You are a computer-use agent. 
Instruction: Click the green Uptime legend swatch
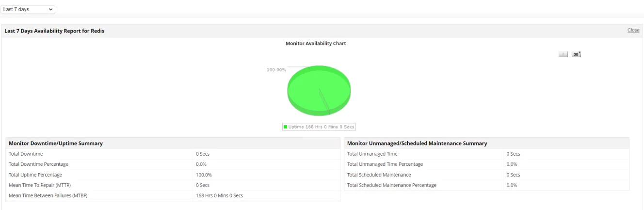pos(286,127)
